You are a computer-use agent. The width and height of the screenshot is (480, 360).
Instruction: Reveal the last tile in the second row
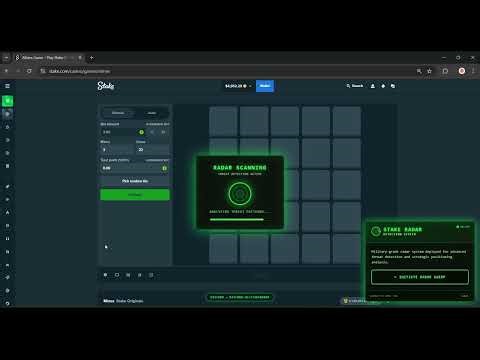click(347, 153)
